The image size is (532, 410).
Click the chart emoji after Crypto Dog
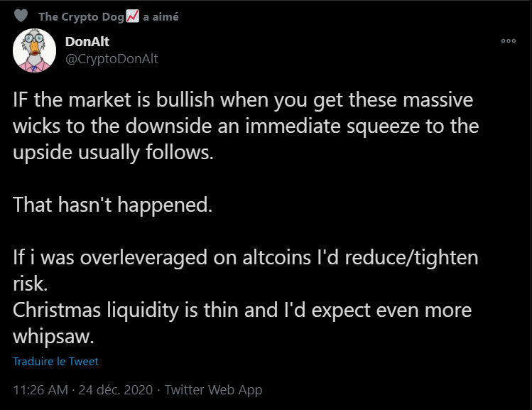coord(133,16)
